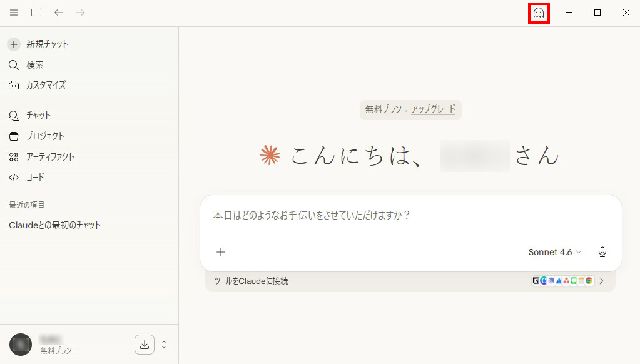Open the コード section icon
This screenshot has width=640, height=364.
click(x=13, y=177)
